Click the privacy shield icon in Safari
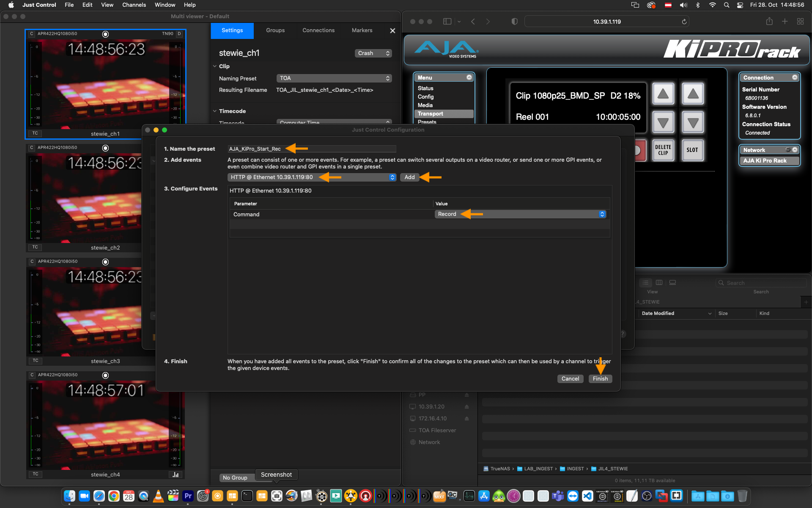The width and height of the screenshot is (812, 508). click(x=514, y=22)
